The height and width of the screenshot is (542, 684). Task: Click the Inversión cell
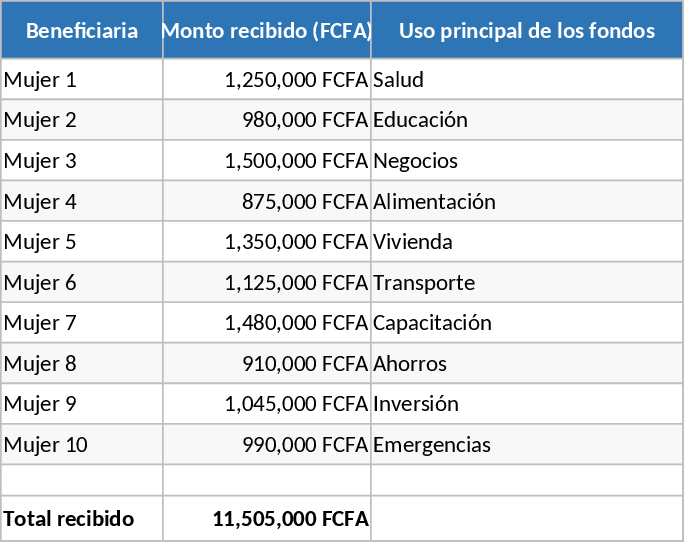[x=526, y=404]
